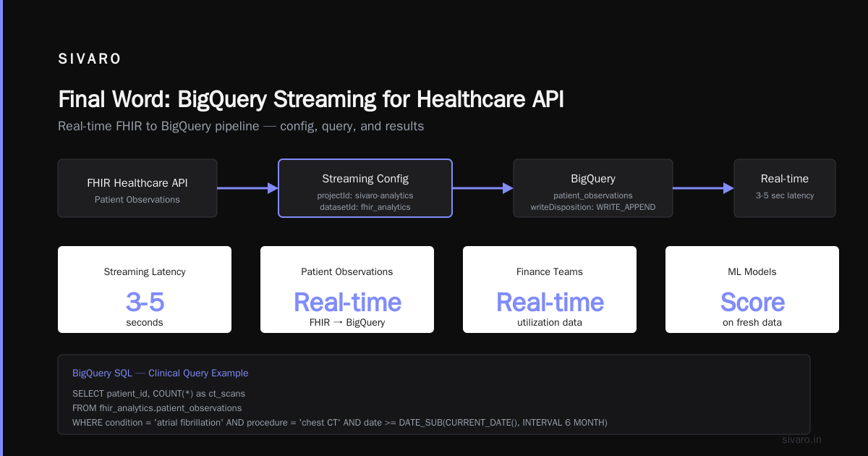Viewport: 868px width, 456px height.
Task: Click the WHERE condition query line
Action: [x=340, y=422]
